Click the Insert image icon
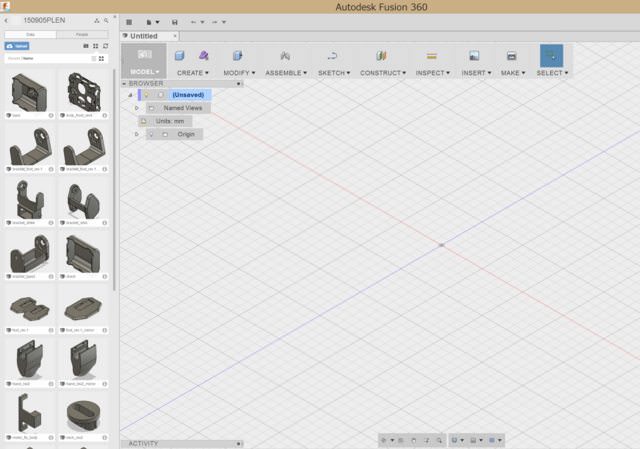Image resolution: width=640 pixels, height=449 pixels. tap(474, 56)
